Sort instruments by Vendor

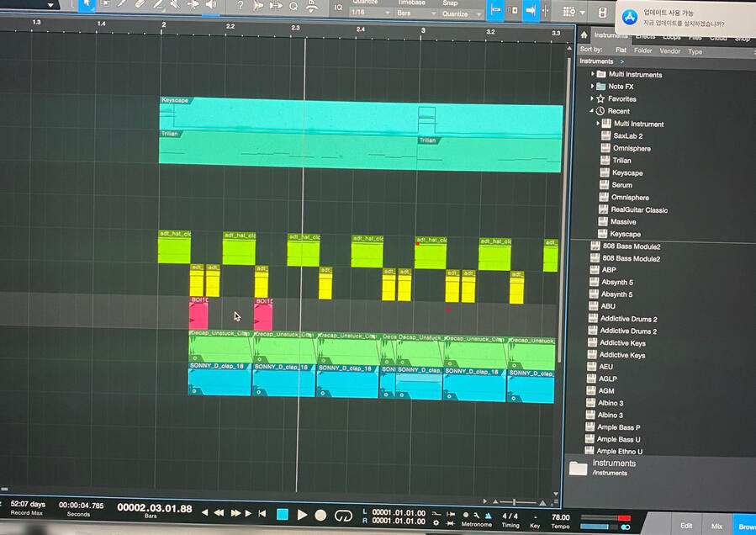tap(669, 51)
